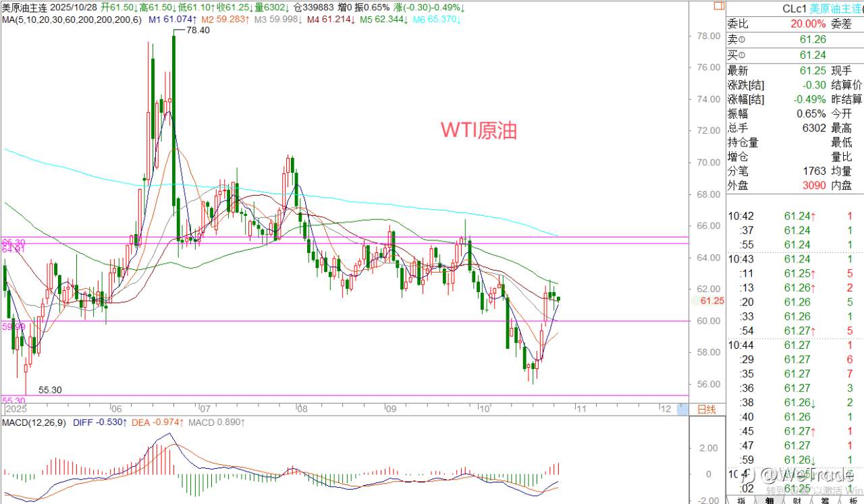Screen dimensions: 864x504
Task: Click the 总手 value 6302
Action: pos(815,128)
